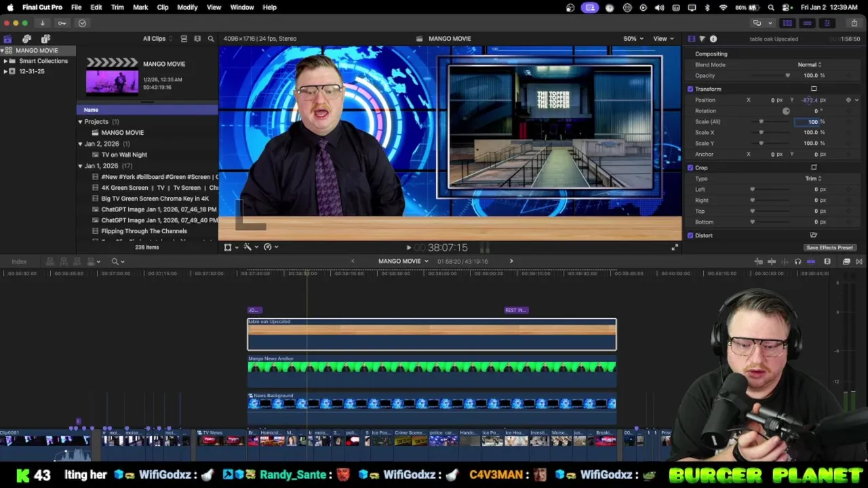Adjust the Crop Left slider
Viewport: 868px width, 488px height.
tap(752, 190)
